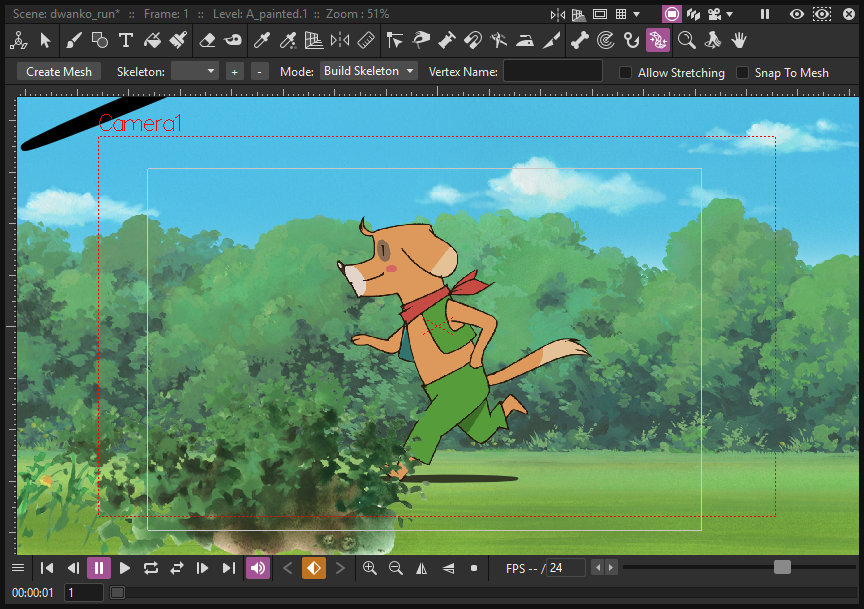The height and width of the screenshot is (609, 864).
Task: Enable the Snap To Mesh checkbox
Action: pos(742,72)
